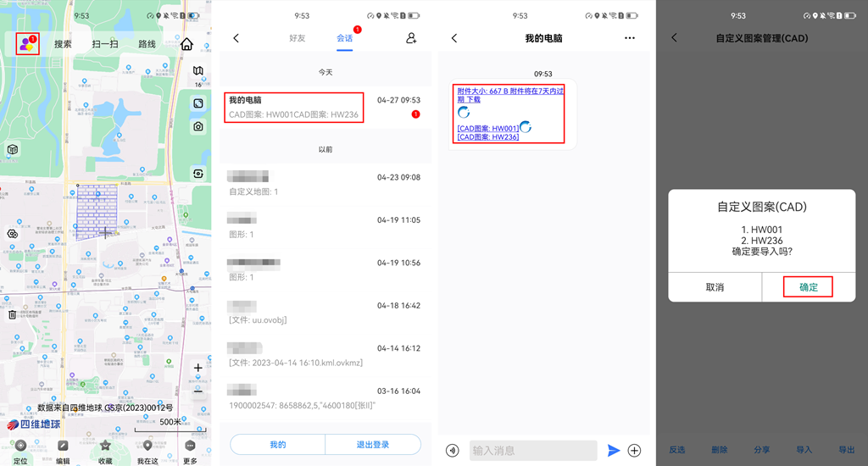Open the [CAD图案: HW001] link

pyautogui.click(x=487, y=128)
